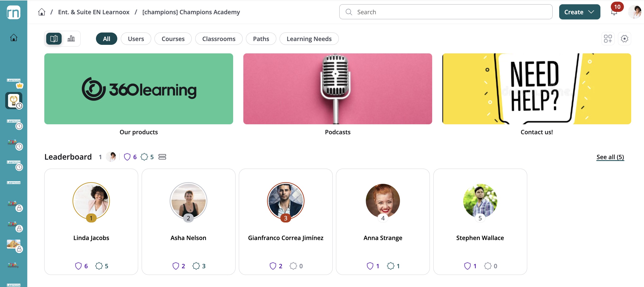
Task: Click the name Gianfranco Correa Jimínez
Action: (286, 238)
